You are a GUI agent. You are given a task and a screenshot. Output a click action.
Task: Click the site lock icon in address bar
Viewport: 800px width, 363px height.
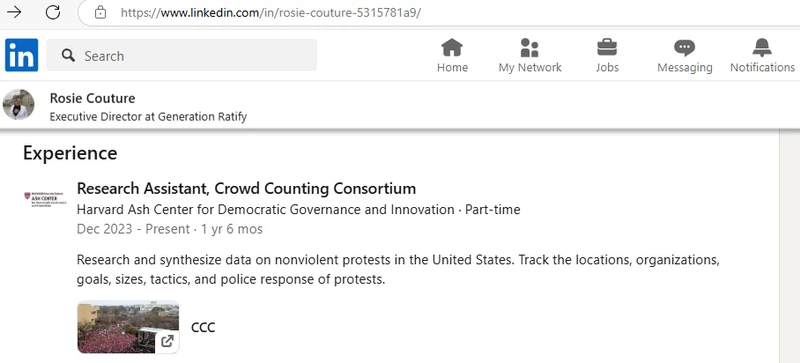pyautogui.click(x=101, y=12)
